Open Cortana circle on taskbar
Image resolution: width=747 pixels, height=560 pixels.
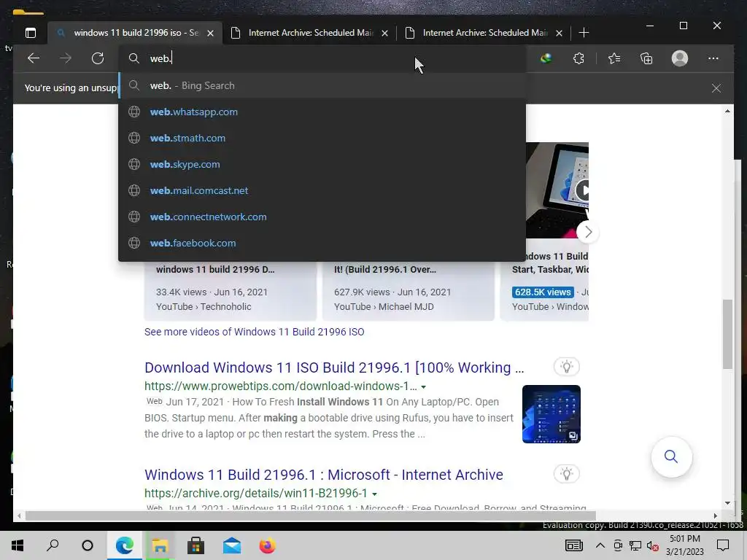(x=88, y=545)
